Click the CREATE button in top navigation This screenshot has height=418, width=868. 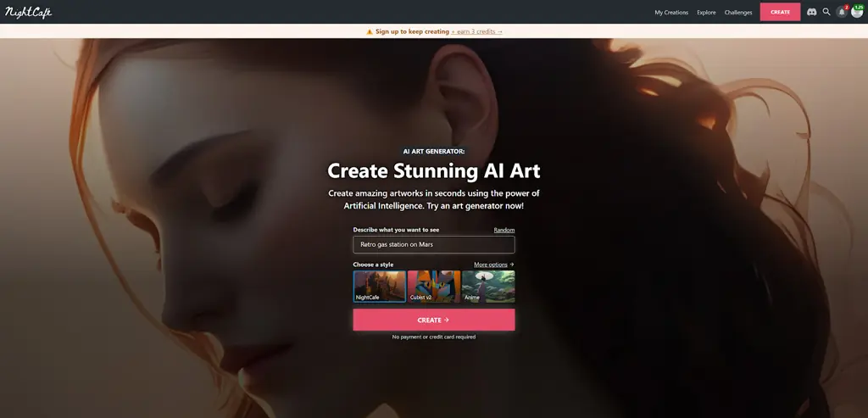tap(780, 12)
